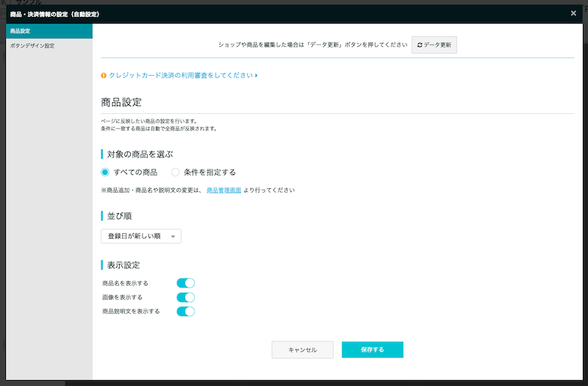Open the 登録日が新しい順 sort dropdown
This screenshot has width=588, height=386.
point(140,236)
